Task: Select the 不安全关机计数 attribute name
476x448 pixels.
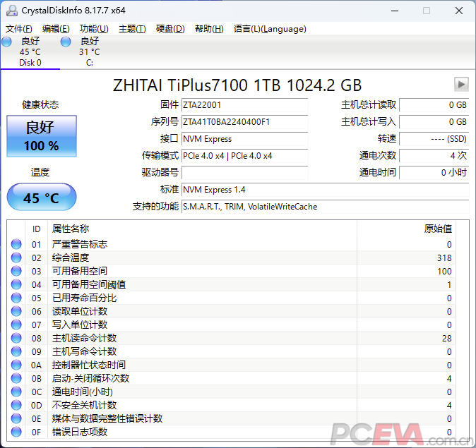Action: tap(84, 405)
